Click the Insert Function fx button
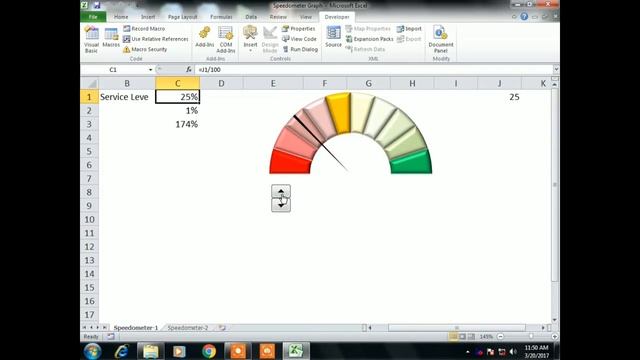640x360 pixels. pos(189,70)
